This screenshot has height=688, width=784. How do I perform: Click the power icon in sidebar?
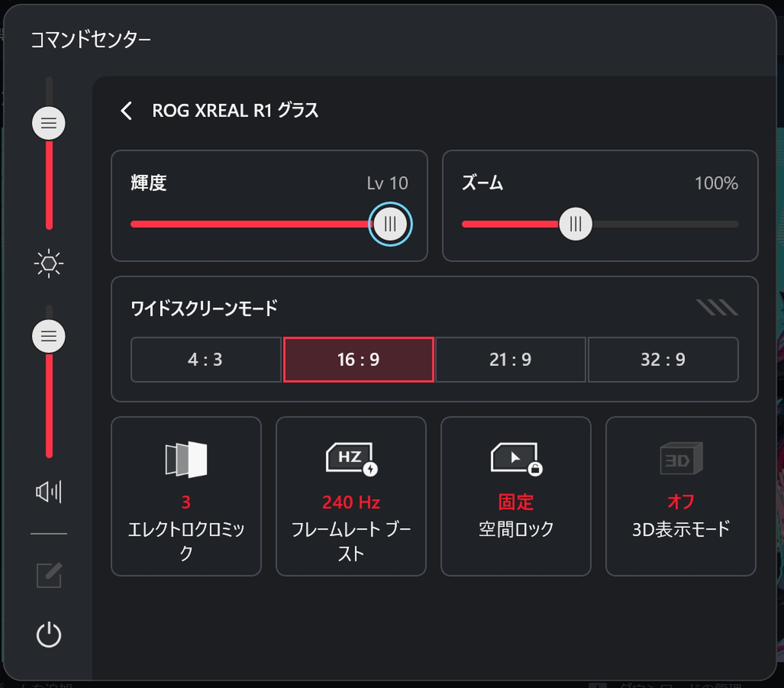[x=49, y=634]
